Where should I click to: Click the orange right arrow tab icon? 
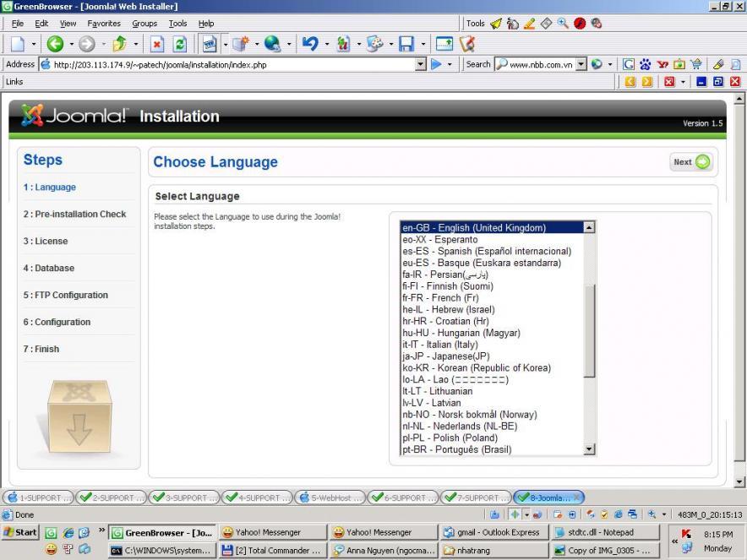click(x=647, y=82)
